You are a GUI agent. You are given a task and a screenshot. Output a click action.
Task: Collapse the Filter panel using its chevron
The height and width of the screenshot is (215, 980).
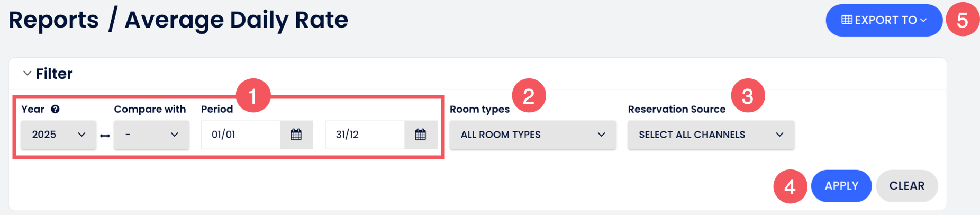point(27,74)
